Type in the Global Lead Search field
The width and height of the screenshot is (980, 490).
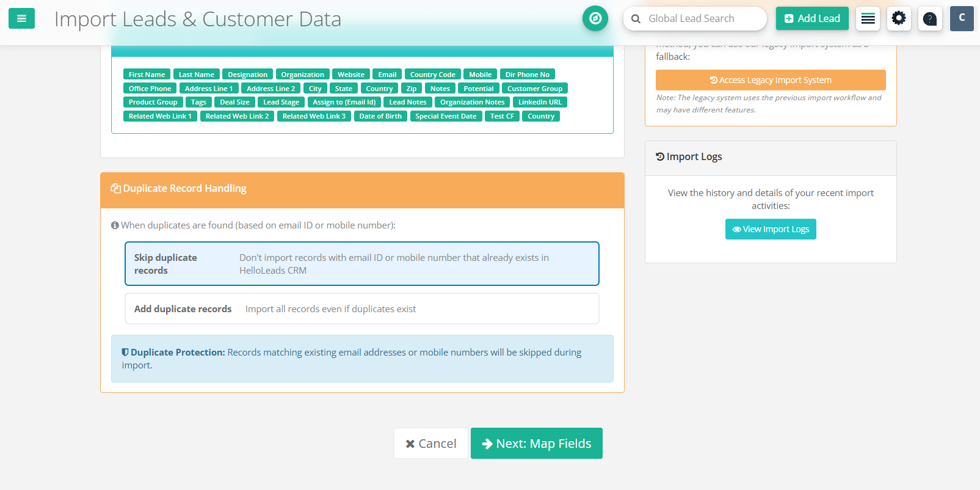pyautogui.click(x=702, y=19)
